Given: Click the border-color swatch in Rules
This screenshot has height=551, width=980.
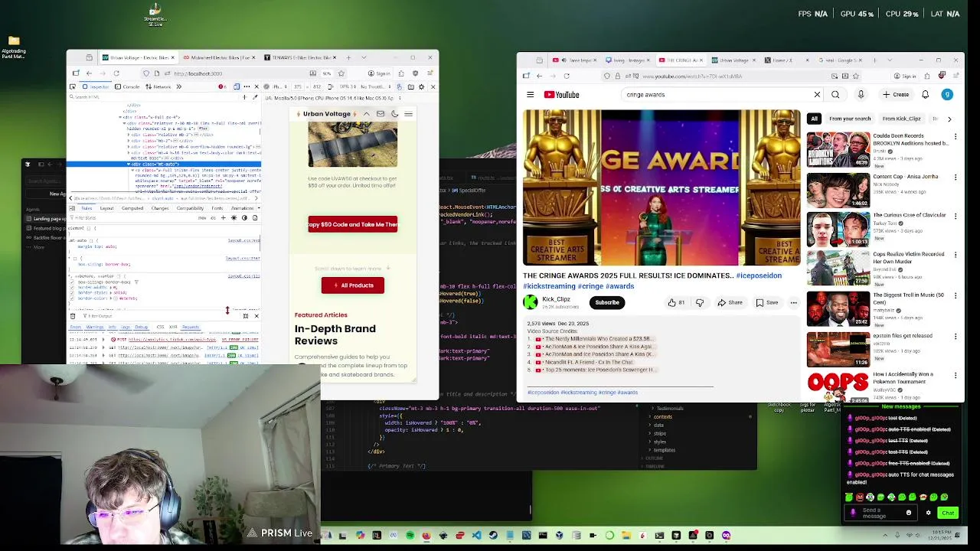Looking at the screenshot, I should point(116,298).
